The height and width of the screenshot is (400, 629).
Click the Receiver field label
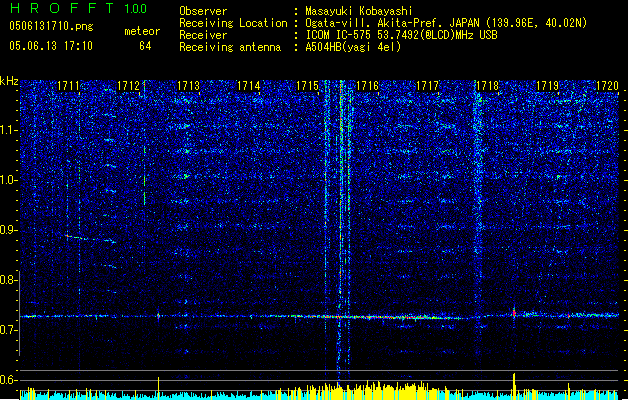tap(203, 35)
